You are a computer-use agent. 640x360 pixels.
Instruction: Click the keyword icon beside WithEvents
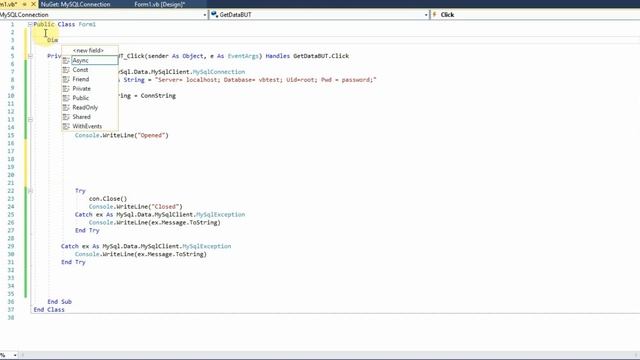[x=66, y=126]
